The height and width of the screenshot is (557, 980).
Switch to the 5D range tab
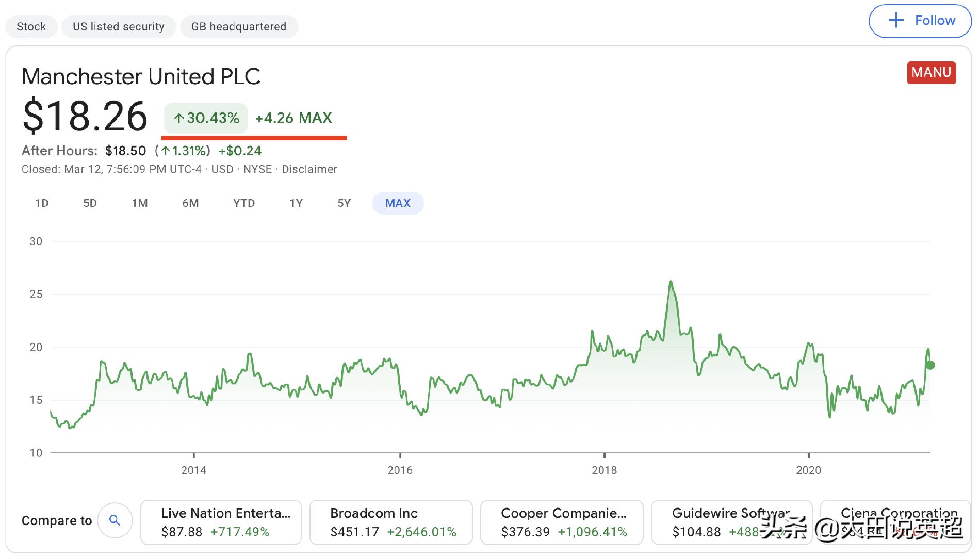point(90,203)
